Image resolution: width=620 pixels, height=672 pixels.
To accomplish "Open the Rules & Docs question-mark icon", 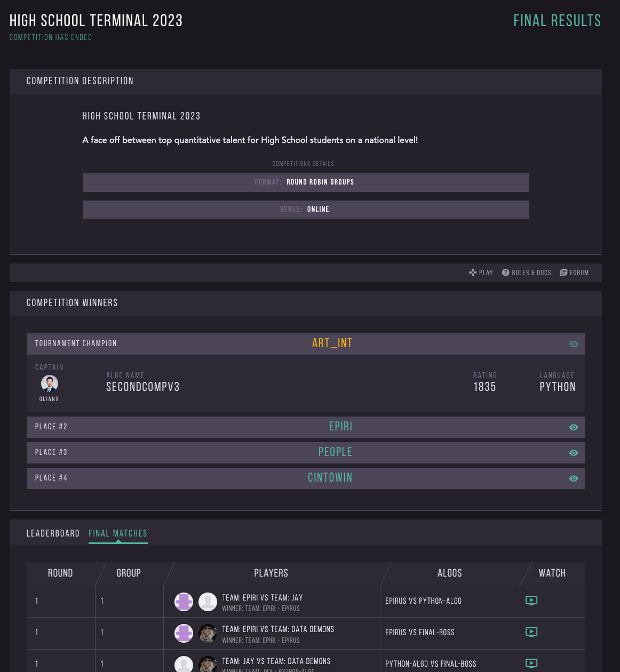I will pyautogui.click(x=505, y=273).
